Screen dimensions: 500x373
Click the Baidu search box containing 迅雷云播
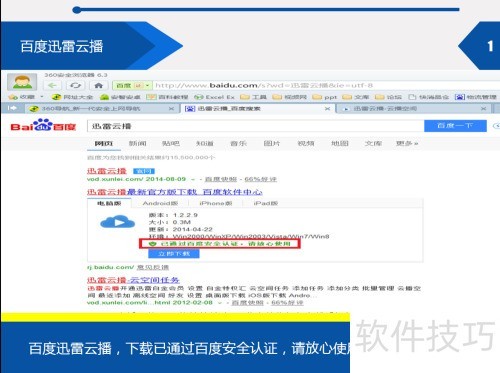[x=255, y=126]
